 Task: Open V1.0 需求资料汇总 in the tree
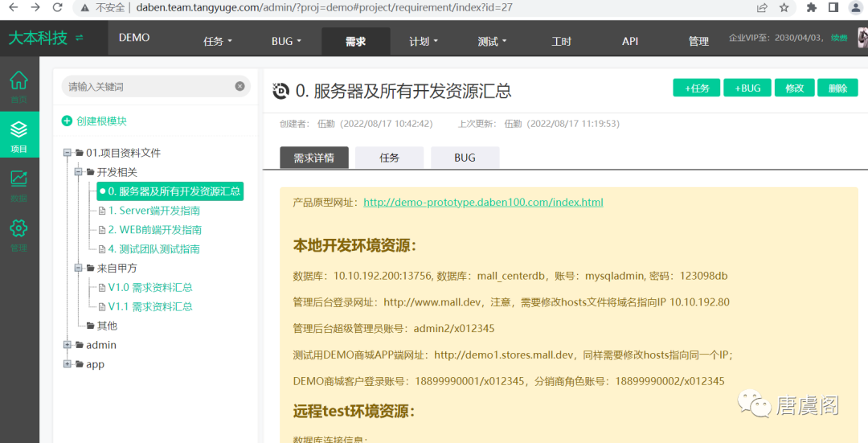point(150,287)
